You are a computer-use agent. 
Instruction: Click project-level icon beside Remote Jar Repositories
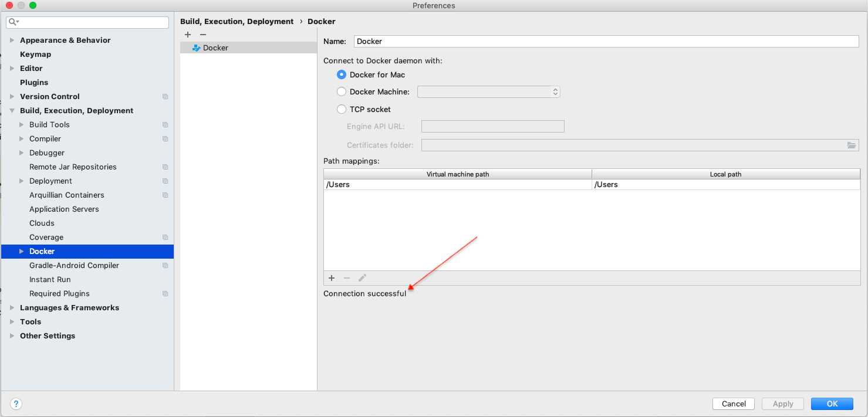(166, 167)
